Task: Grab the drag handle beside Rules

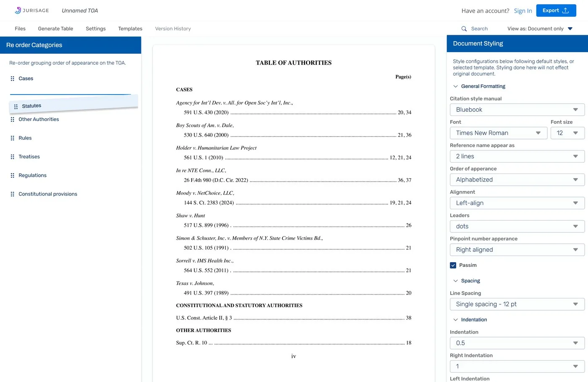Action: 13,138
